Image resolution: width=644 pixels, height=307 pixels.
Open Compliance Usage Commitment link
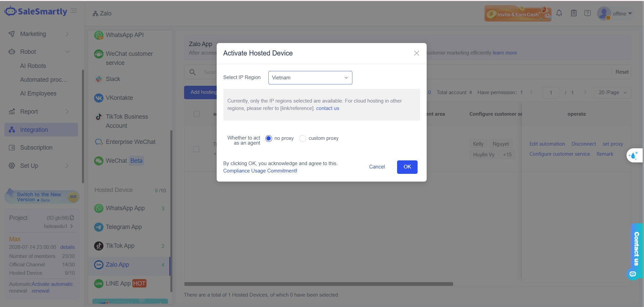[x=260, y=171]
